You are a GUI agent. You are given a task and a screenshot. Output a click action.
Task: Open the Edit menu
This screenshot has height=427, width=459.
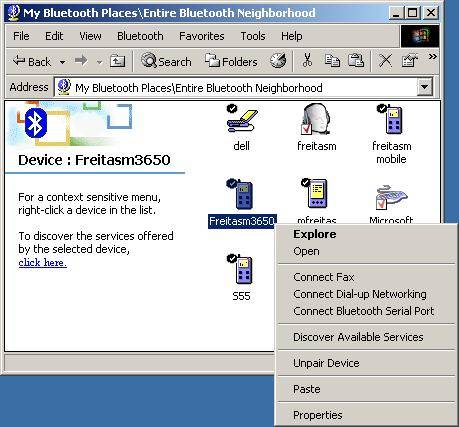pyautogui.click(x=54, y=36)
